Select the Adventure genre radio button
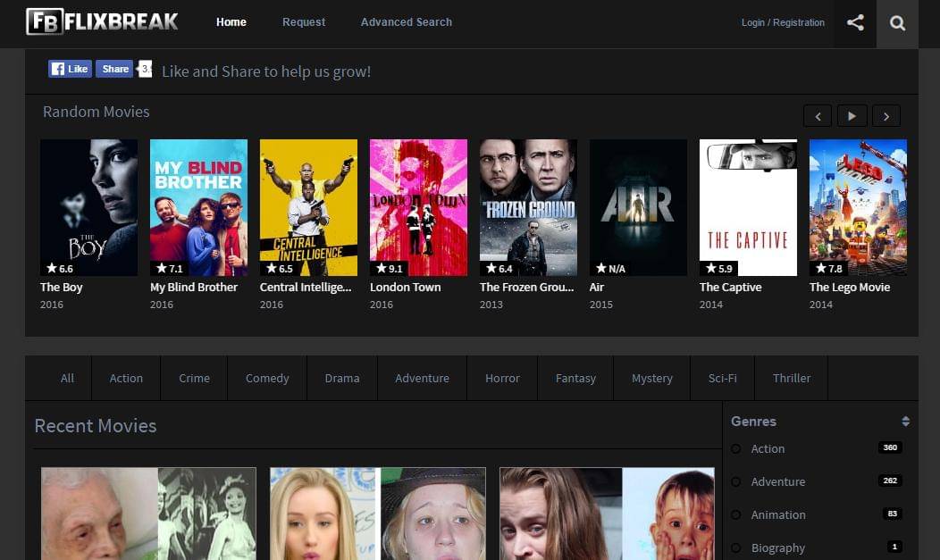The image size is (940, 560). (736, 482)
